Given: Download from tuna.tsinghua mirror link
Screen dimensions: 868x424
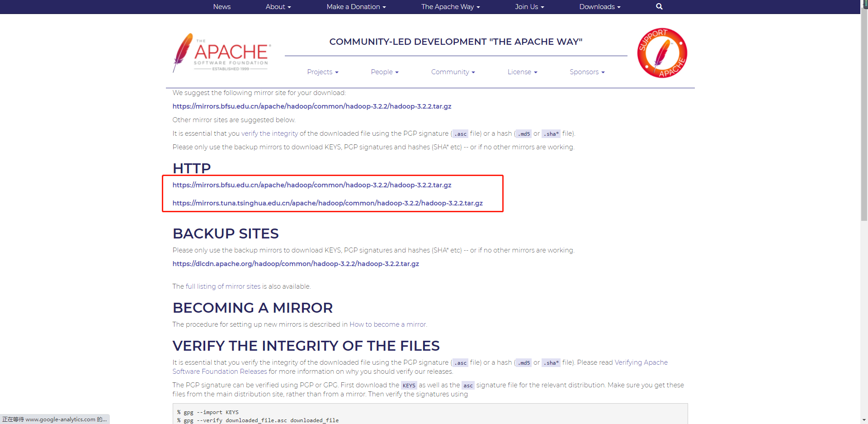Looking at the screenshot, I should pyautogui.click(x=328, y=203).
